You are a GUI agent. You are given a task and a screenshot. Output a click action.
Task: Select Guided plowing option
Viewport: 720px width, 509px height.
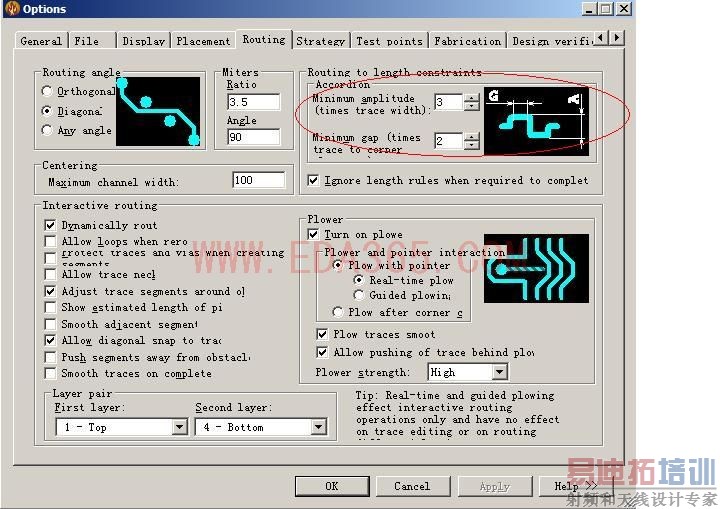click(359, 295)
